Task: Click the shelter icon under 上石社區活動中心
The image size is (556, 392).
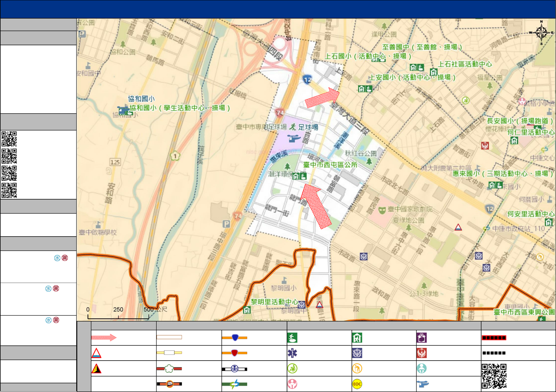Action: (433, 72)
